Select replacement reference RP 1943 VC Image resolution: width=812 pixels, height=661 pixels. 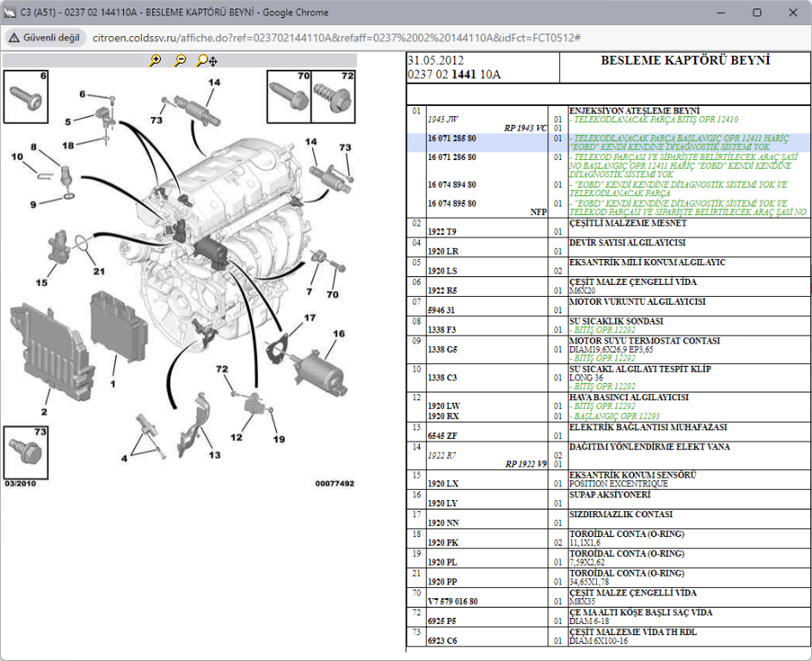point(526,127)
